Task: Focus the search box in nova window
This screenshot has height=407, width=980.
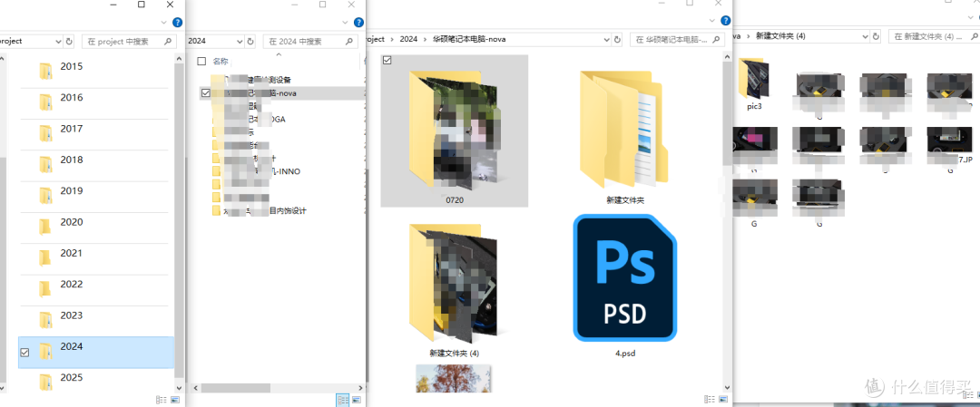Action: (676, 39)
